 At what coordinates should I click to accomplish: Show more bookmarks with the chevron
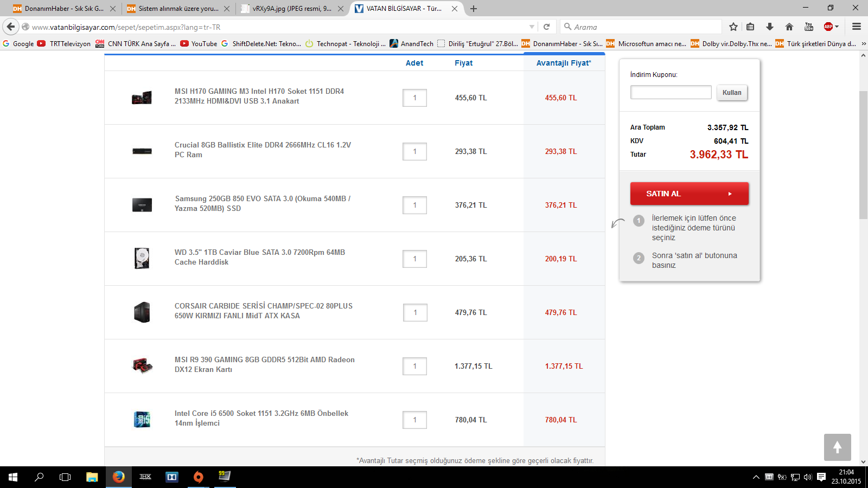click(x=864, y=44)
